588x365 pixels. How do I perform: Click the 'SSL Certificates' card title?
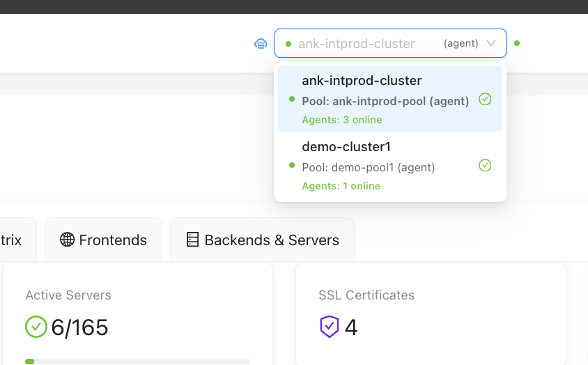[366, 295]
